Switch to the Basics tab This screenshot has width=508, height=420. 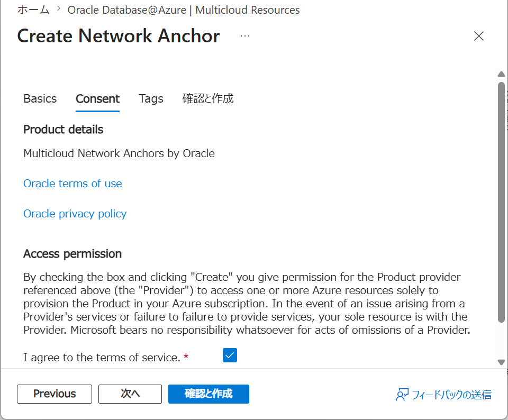(40, 98)
